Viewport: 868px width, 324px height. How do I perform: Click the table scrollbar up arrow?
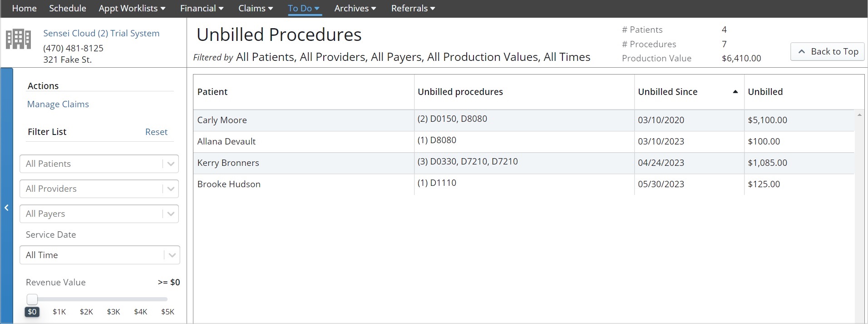(859, 115)
